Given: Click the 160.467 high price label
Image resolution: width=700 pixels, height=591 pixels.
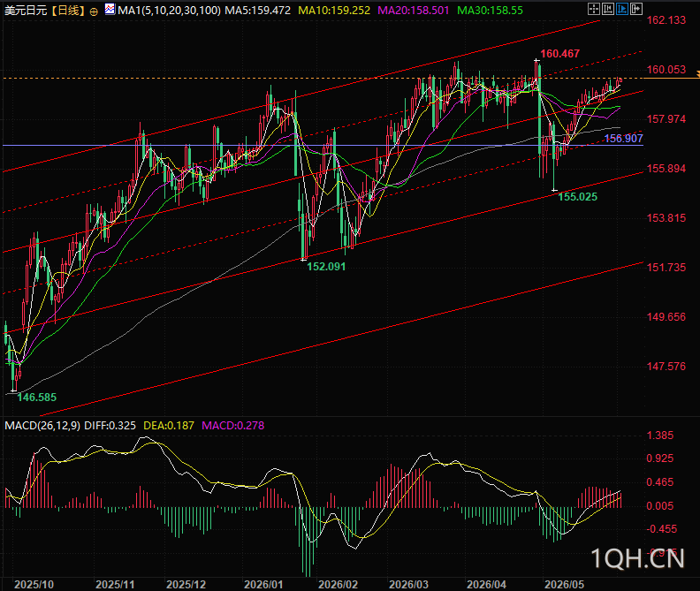Looking at the screenshot, I should point(559,54).
